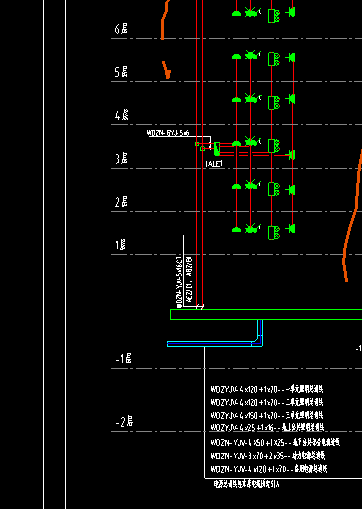
Task: Pick the starburst lamp symbol on 1层
Action: point(252,228)
